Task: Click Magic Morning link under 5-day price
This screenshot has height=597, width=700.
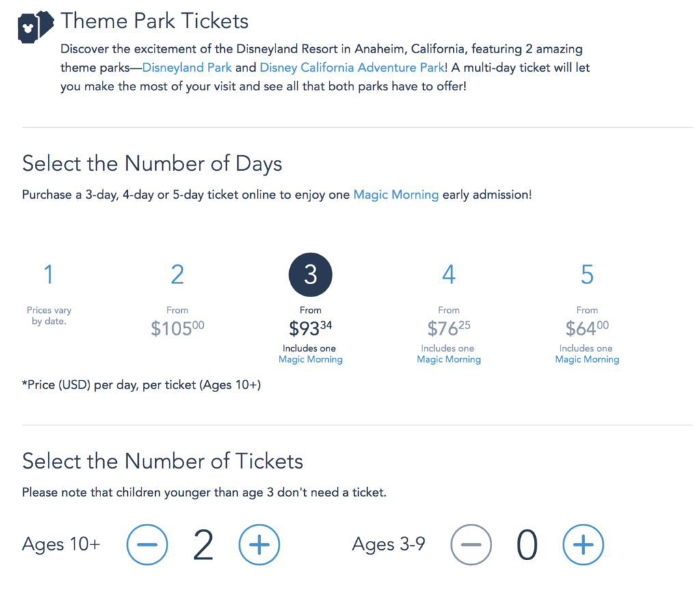Action: click(587, 359)
